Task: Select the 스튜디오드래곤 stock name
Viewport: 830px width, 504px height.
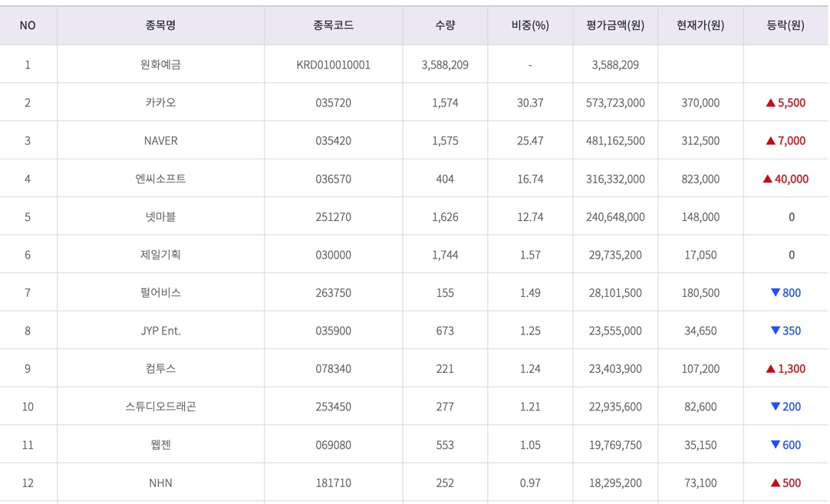Action: coord(160,407)
